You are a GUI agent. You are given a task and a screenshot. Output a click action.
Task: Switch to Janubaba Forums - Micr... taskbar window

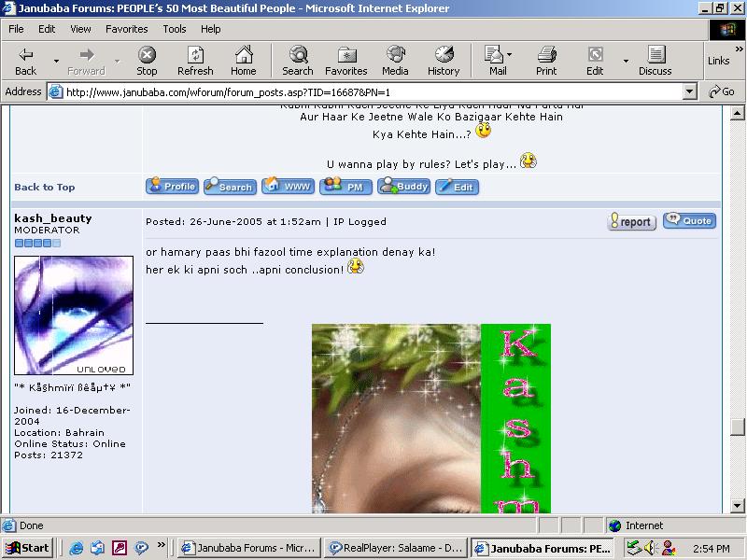tap(248, 548)
